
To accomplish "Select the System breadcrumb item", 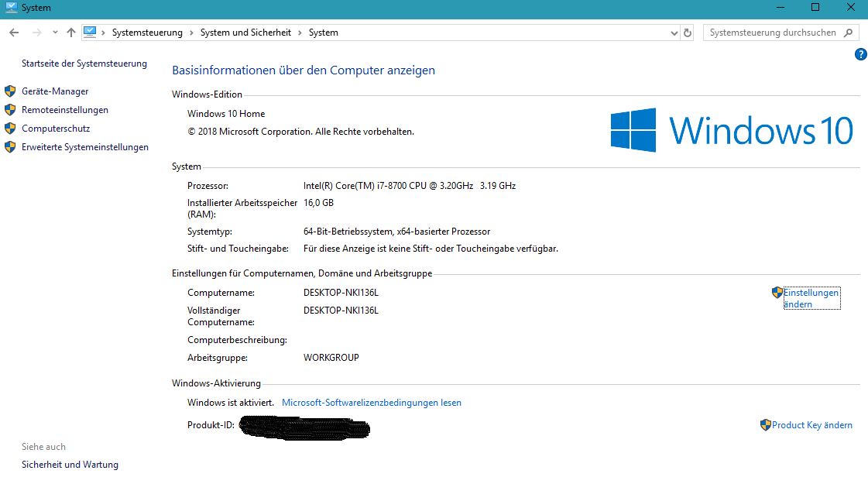I will (x=324, y=33).
